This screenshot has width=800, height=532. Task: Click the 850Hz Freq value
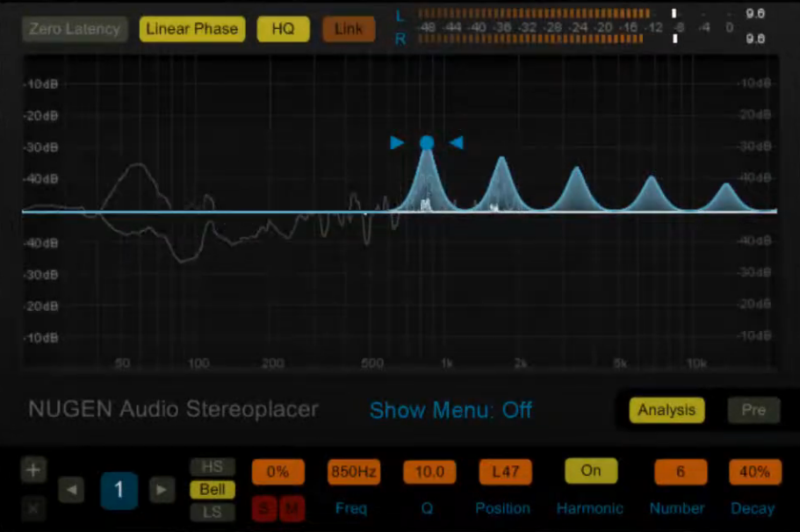click(x=354, y=471)
